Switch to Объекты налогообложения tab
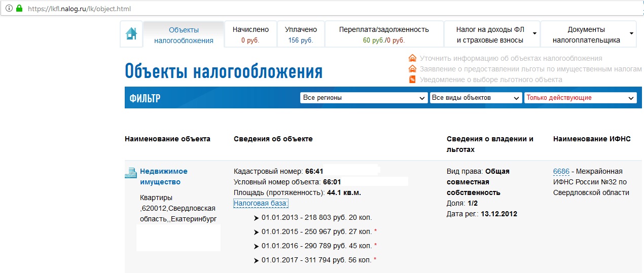The width and height of the screenshot is (644, 273). 184,34
